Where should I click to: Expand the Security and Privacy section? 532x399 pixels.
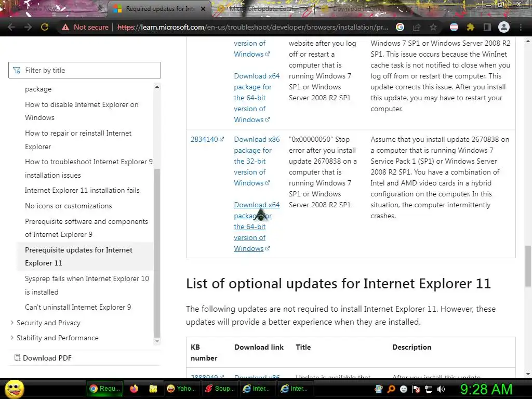click(48, 323)
